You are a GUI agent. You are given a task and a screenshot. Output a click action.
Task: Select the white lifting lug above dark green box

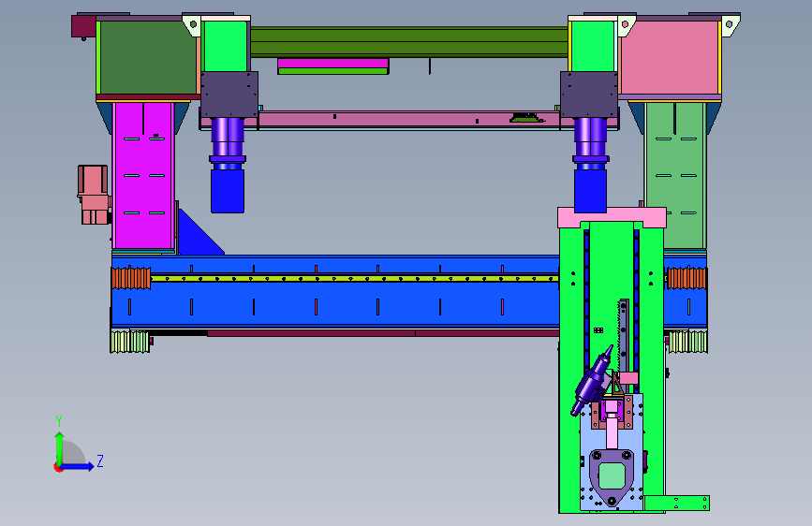(x=192, y=25)
